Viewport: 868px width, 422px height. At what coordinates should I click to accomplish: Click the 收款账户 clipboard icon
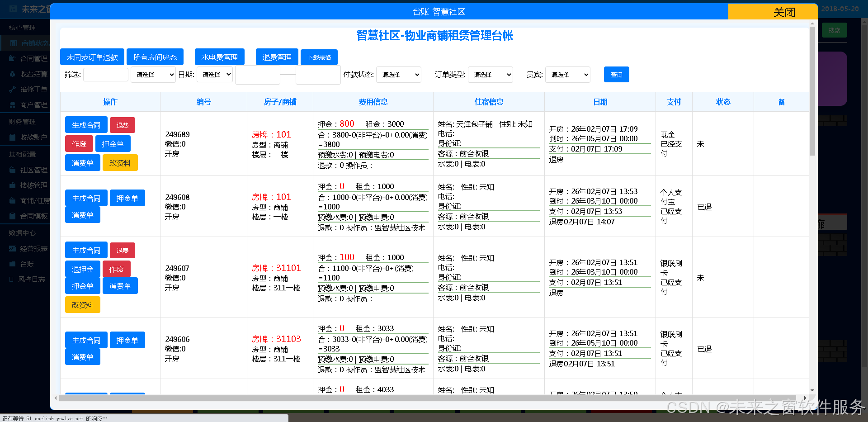point(13,137)
